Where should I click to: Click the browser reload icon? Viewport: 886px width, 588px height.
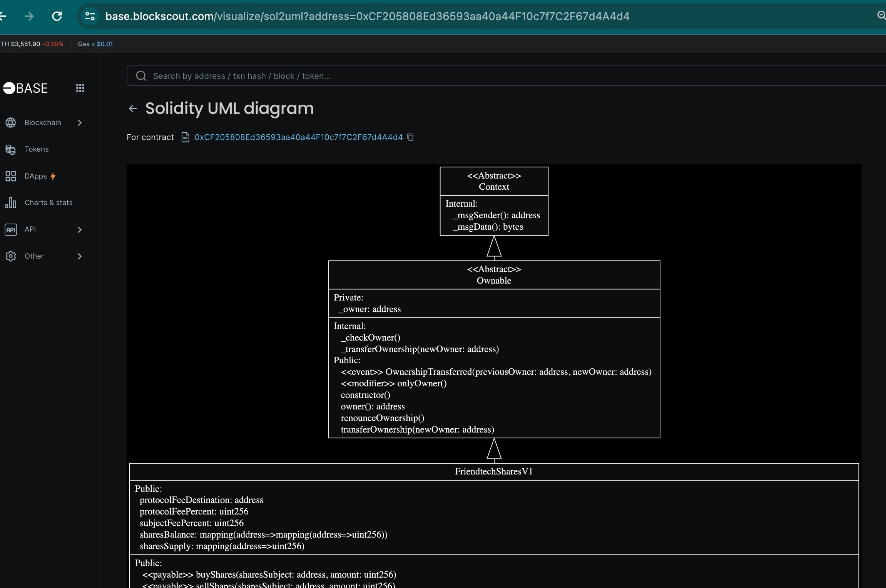pos(57,16)
